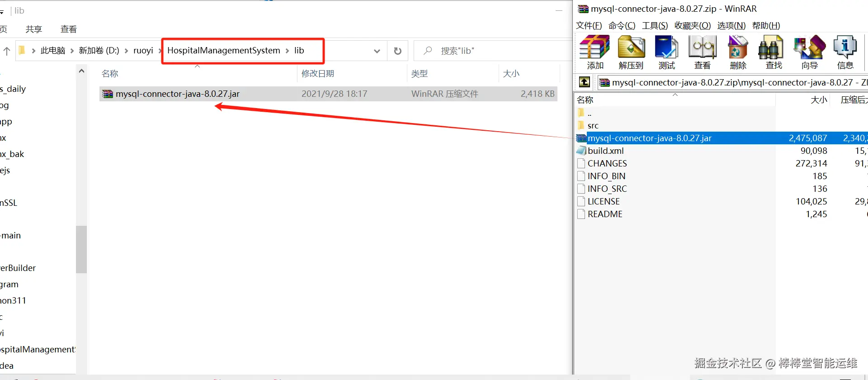868x380 pixels.
Task: Click chevron before 此电脑 in breadcrumb
Action: point(33,51)
